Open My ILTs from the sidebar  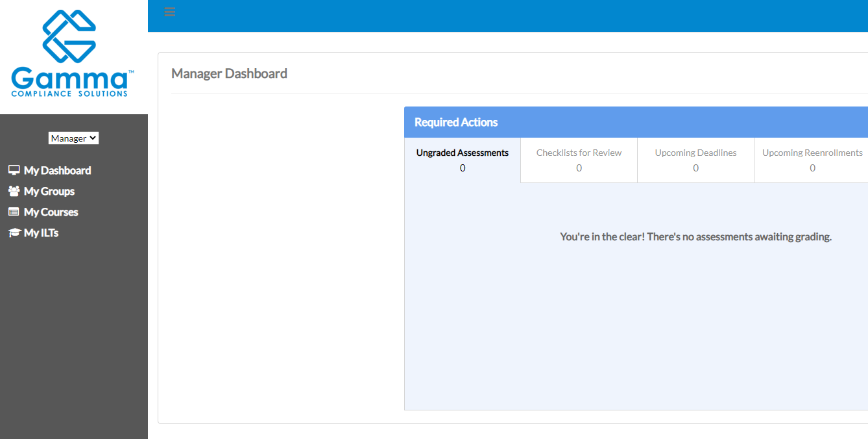[x=40, y=232]
